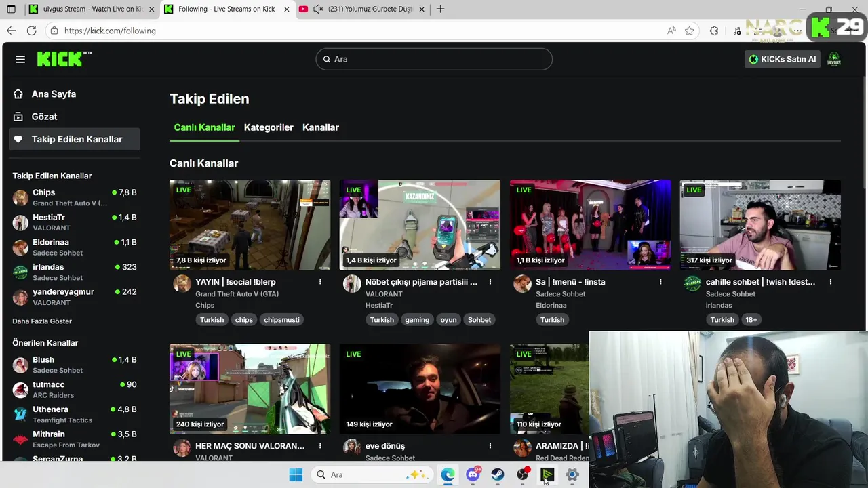Image resolution: width=868 pixels, height=488 pixels.
Task: Click the browser back arrow
Action: coord(11,30)
